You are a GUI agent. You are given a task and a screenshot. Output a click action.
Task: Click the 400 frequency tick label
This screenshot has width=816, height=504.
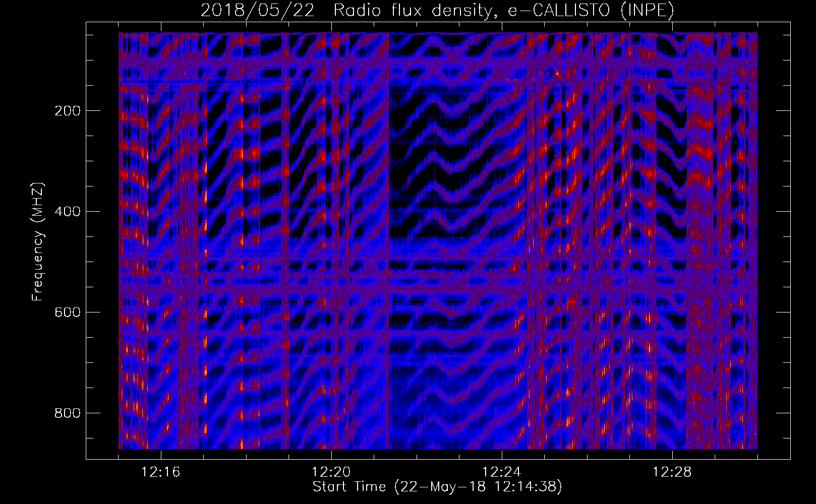pos(67,212)
